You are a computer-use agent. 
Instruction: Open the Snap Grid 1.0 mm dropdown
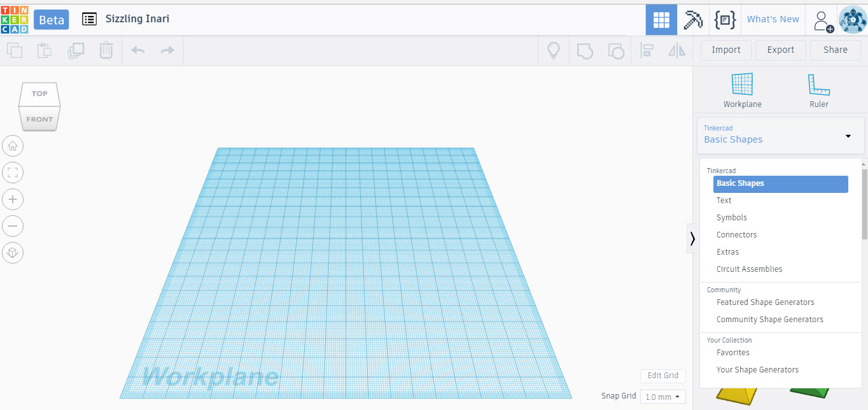(662, 397)
